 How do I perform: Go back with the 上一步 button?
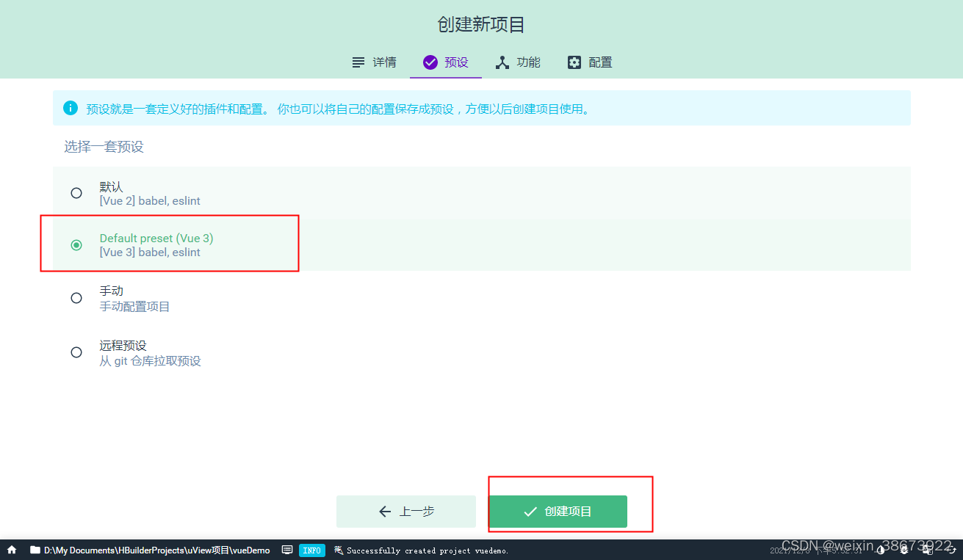[x=406, y=512]
